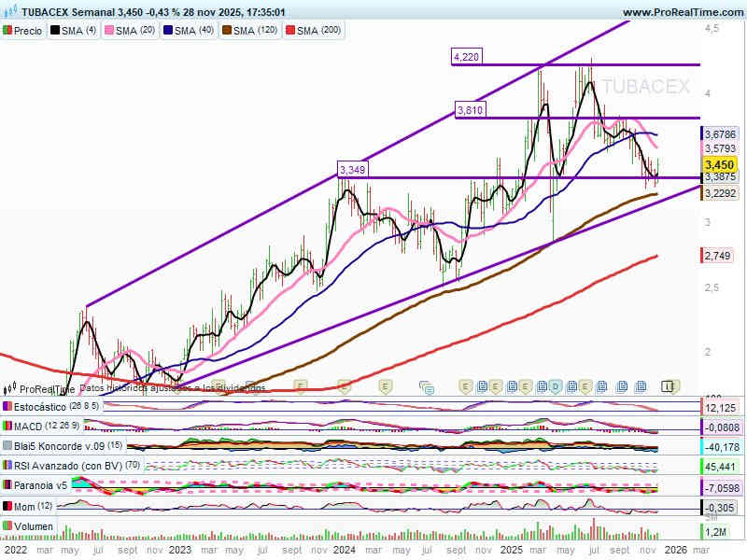
Task: Click the Estocástico indicator panel icon
Action: tap(8, 407)
